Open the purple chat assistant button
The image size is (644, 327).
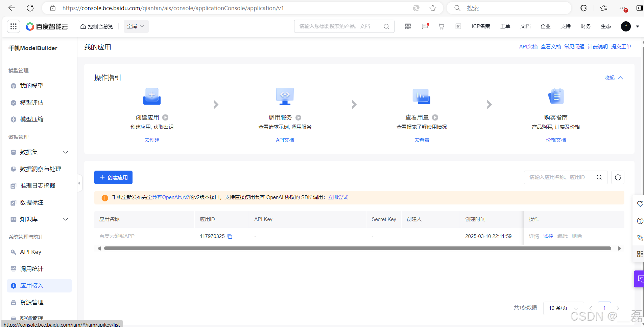tap(639, 279)
